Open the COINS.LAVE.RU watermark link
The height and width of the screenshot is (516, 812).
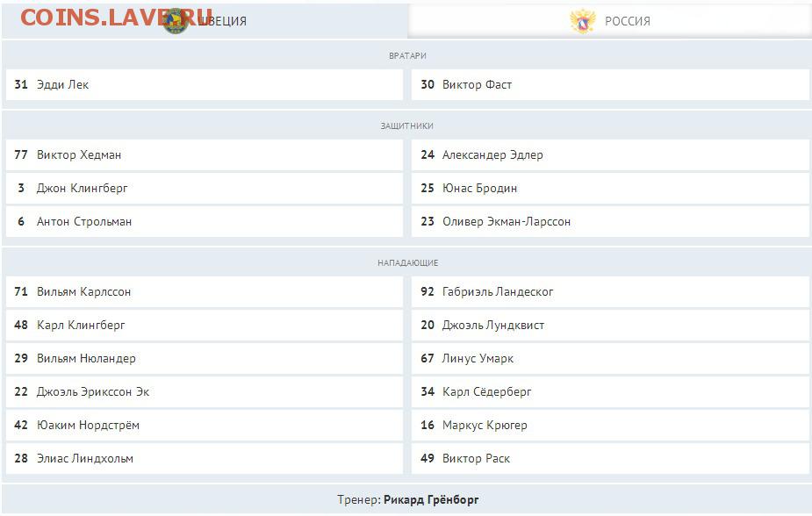117,18
